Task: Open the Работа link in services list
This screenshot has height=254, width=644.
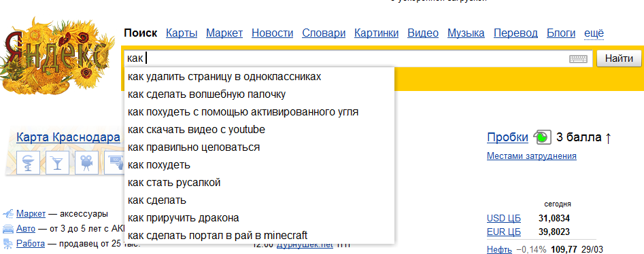Action: 31,244
